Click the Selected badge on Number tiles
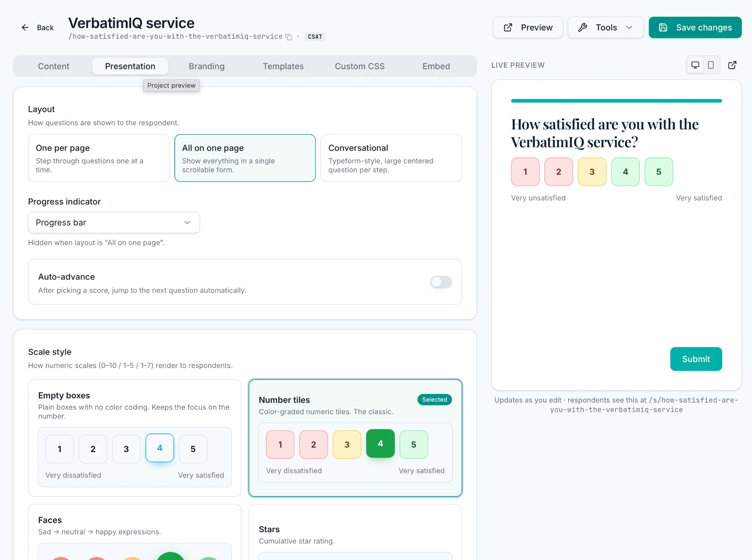Image resolution: width=752 pixels, height=560 pixels. [x=434, y=400]
